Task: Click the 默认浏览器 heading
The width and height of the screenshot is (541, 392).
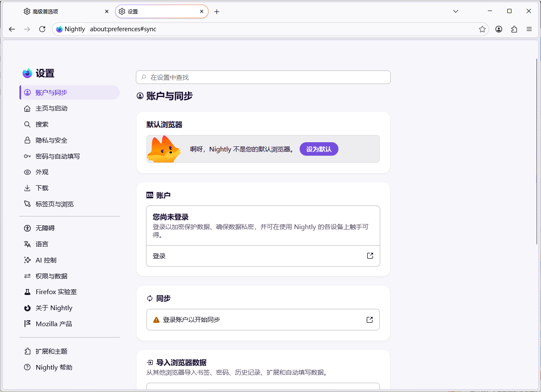Action: coord(165,124)
